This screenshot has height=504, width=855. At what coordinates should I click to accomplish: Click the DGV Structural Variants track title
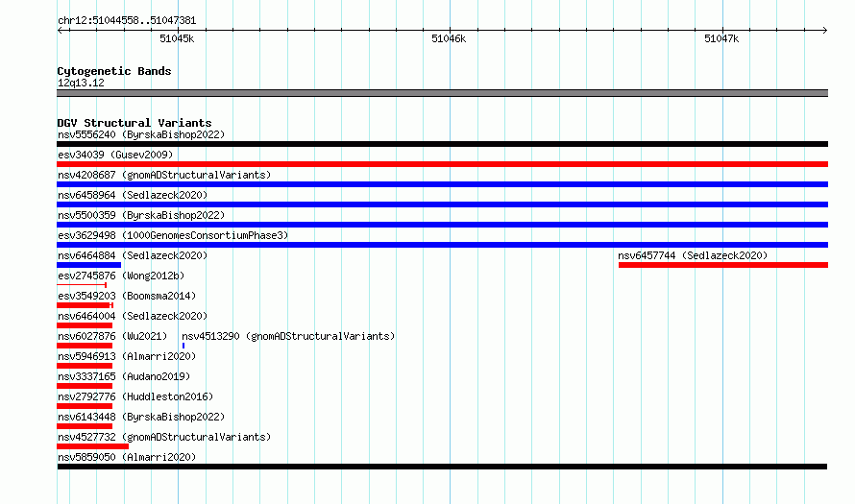(134, 123)
